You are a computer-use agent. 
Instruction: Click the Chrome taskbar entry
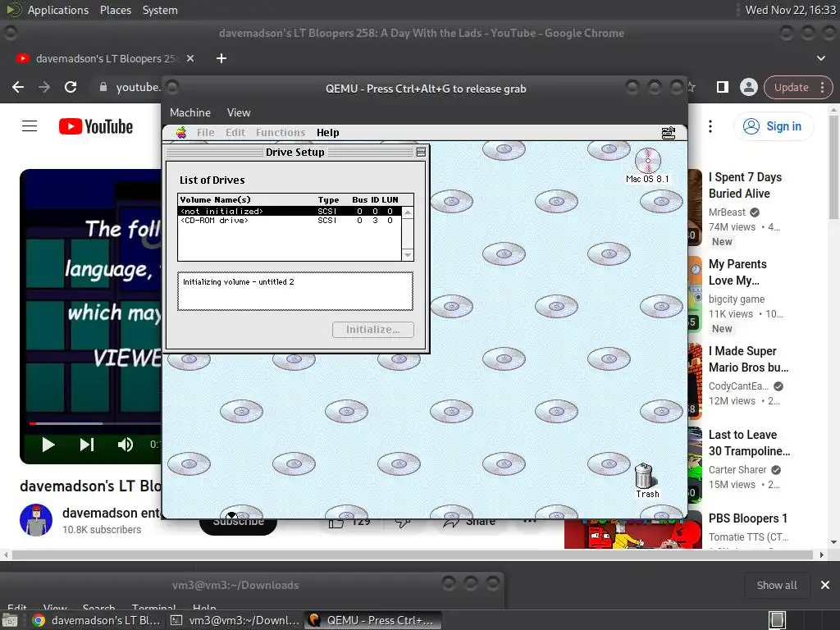click(96, 620)
